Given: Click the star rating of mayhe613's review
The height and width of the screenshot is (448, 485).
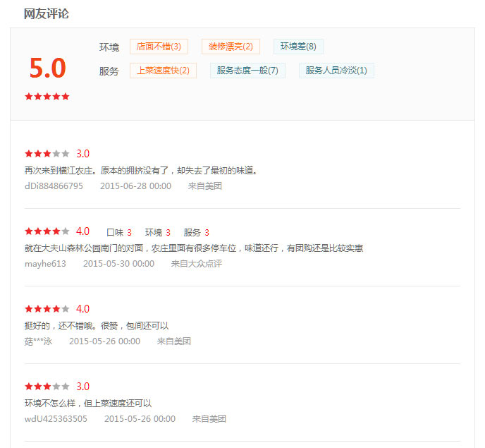Looking at the screenshot, I should (x=47, y=231).
